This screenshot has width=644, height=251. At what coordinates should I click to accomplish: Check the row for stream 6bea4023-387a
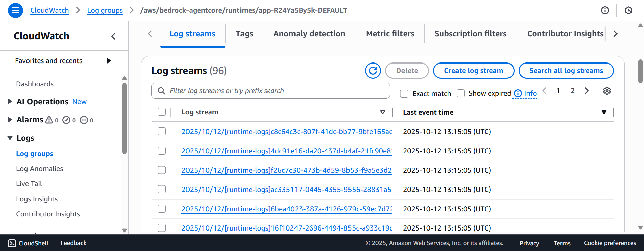click(x=162, y=209)
